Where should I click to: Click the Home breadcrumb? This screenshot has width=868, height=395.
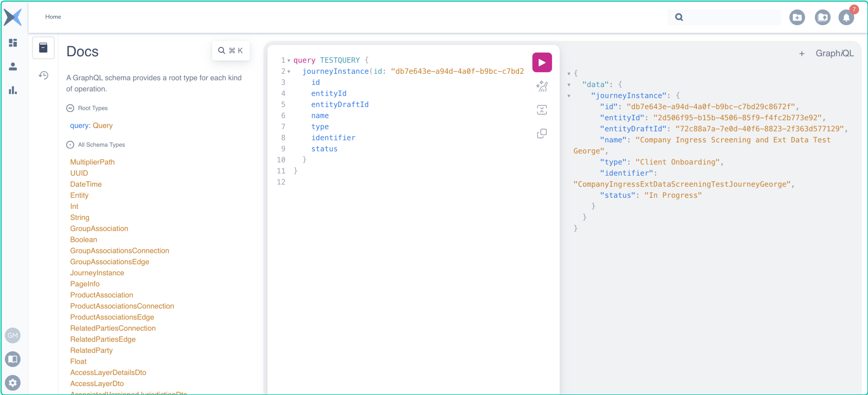click(53, 17)
